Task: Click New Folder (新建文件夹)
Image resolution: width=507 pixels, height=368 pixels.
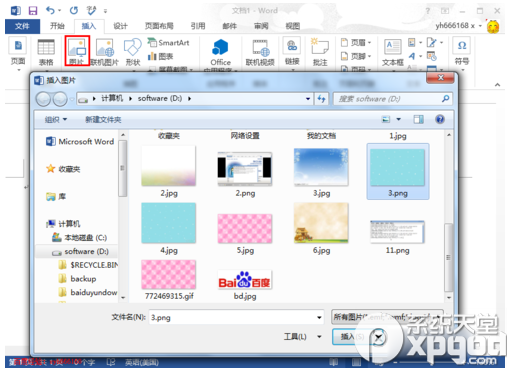Action: pyautogui.click(x=103, y=119)
